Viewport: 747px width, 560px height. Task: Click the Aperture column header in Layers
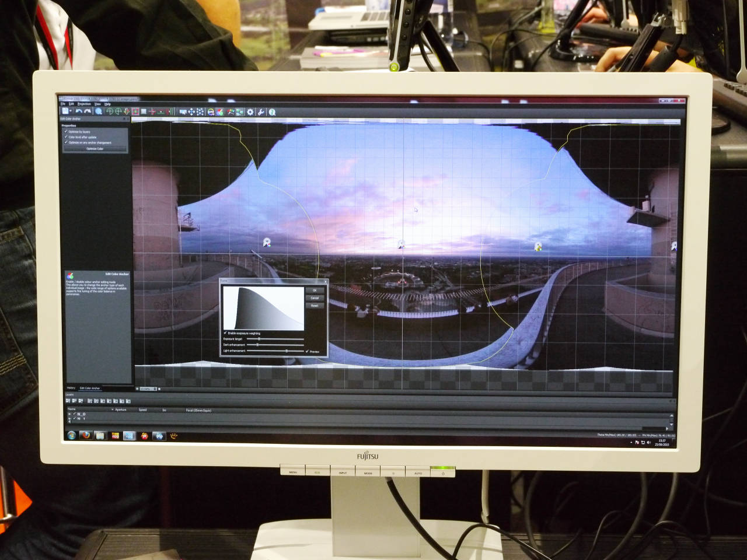(121, 409)
